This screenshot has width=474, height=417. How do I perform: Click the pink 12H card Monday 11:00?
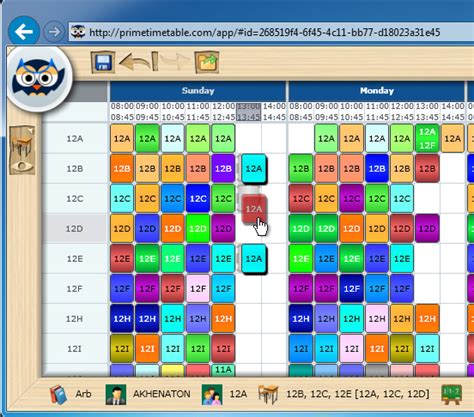click(x=377, y=319)
